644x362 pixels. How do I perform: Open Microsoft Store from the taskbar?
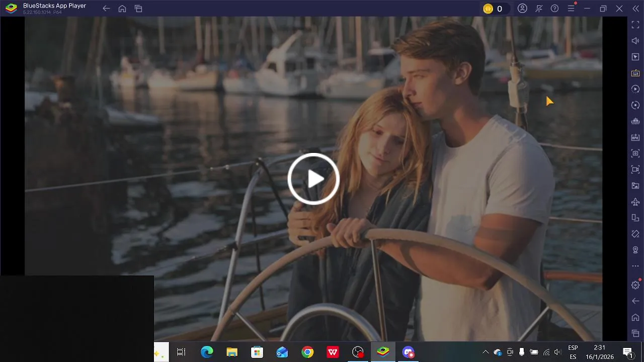pos(257,352)
